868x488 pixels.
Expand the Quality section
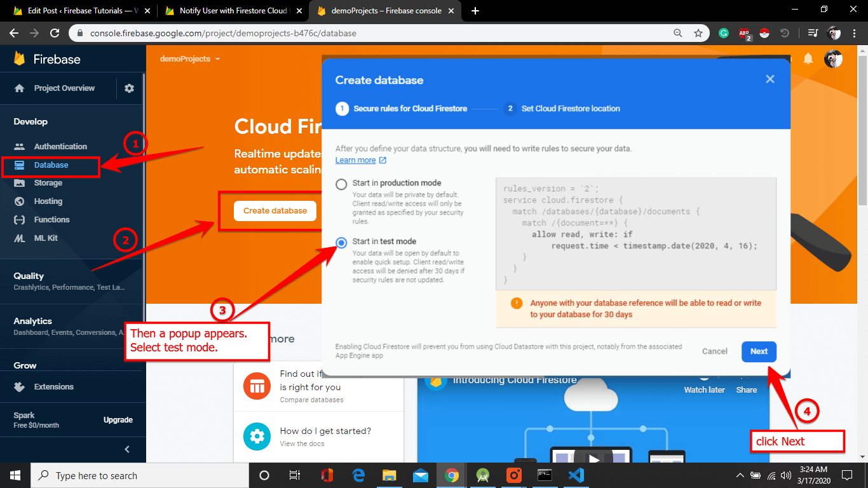click(x=70, y=281)
